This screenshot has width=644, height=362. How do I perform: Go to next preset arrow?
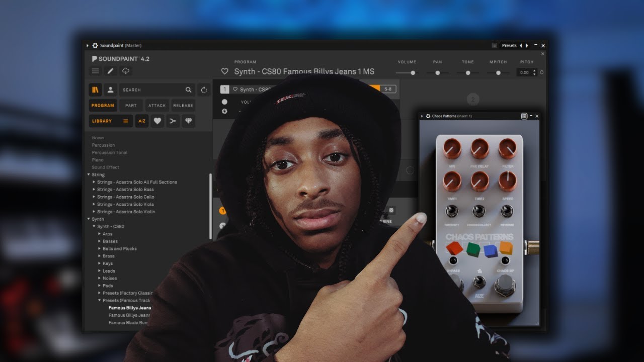(527, 45)
